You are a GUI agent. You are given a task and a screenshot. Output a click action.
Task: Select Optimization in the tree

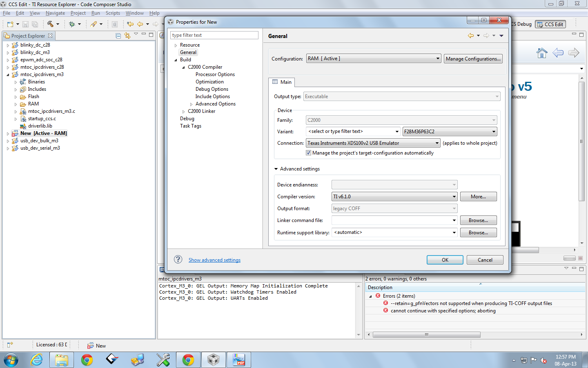[209, 82]
